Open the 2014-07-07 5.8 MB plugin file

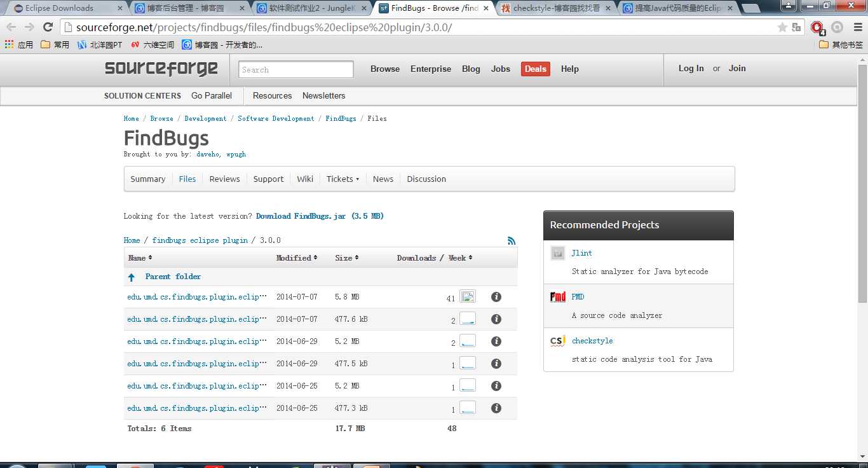197,297
